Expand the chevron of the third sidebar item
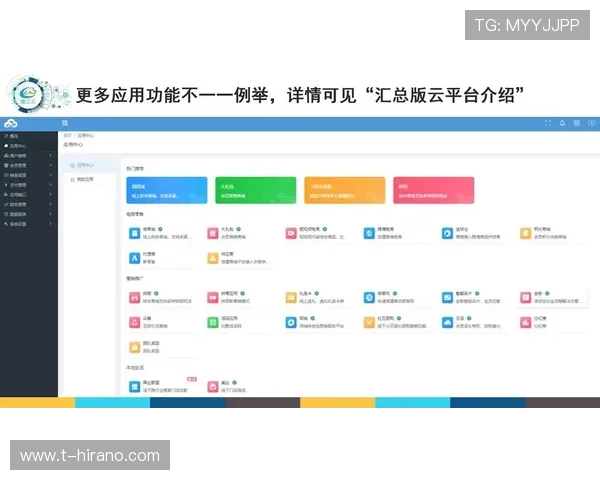Viewport: 600px width, 480px height. pos(51,155)
